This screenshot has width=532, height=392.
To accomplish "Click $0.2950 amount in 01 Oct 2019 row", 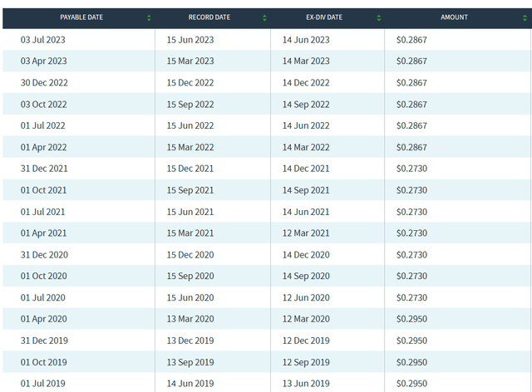I will click(411, 362).
